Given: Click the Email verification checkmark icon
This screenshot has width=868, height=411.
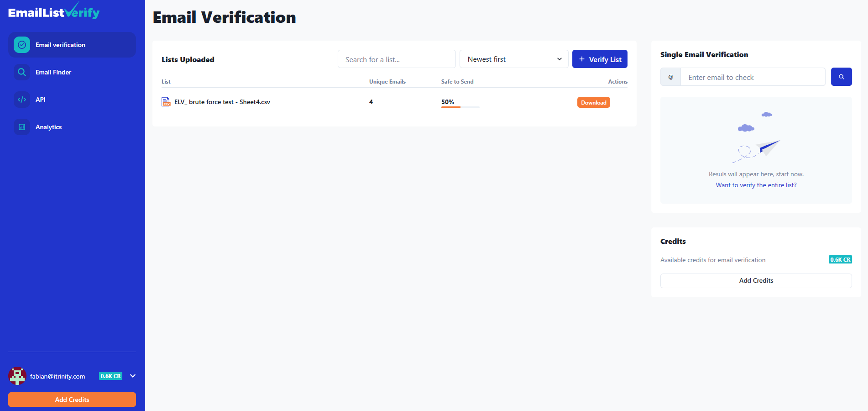Looking at the screenshot, I should (x=22, y=45).
